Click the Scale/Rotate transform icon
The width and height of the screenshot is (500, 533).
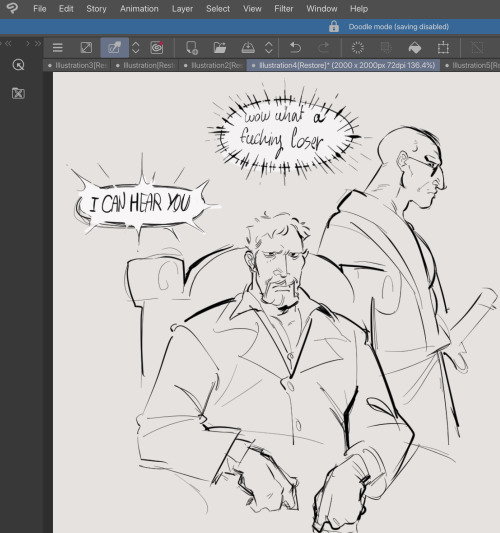(443, 48)
